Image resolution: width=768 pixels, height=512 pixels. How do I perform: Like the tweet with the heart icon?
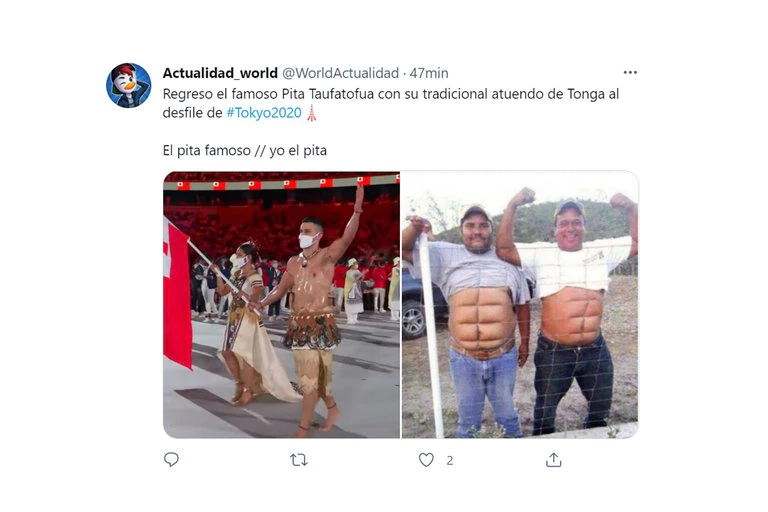pos(426,460)
